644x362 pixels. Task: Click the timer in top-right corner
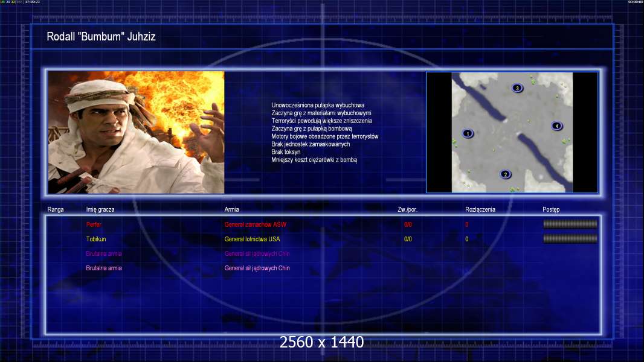(635, 2)
